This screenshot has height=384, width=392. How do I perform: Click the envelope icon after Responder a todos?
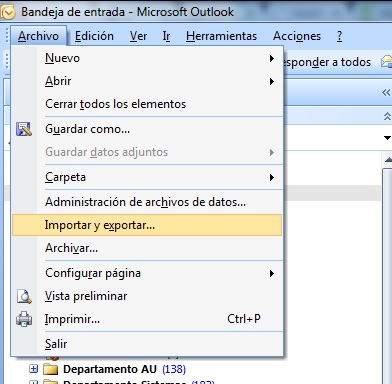pos(387,62)
